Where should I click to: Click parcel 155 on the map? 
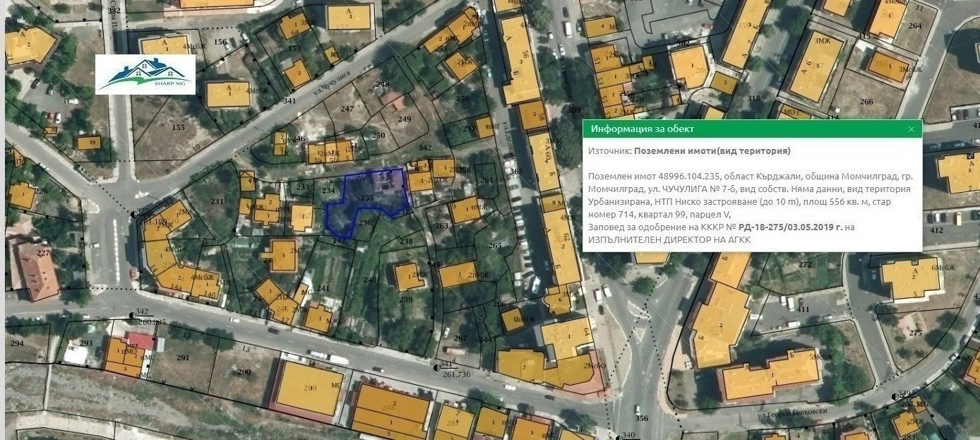pyautogui.click(x=178, y=127)
